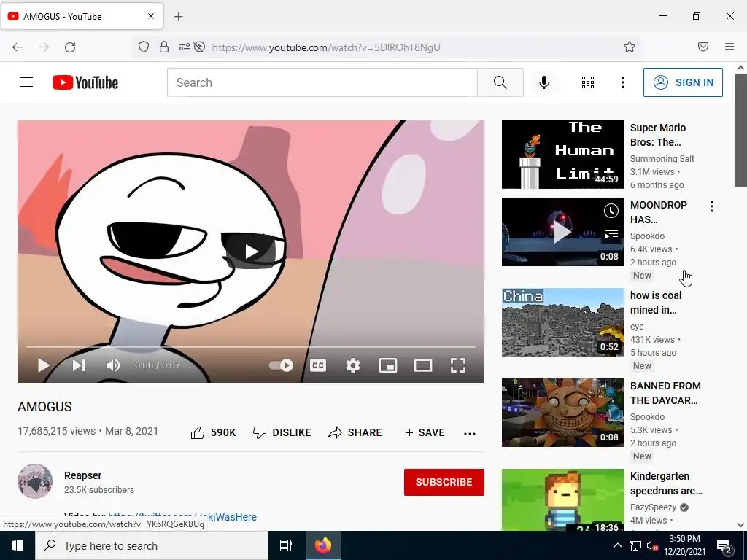Open 'how is coal mined in' video title
747x560 pixels.
[656, 303]
